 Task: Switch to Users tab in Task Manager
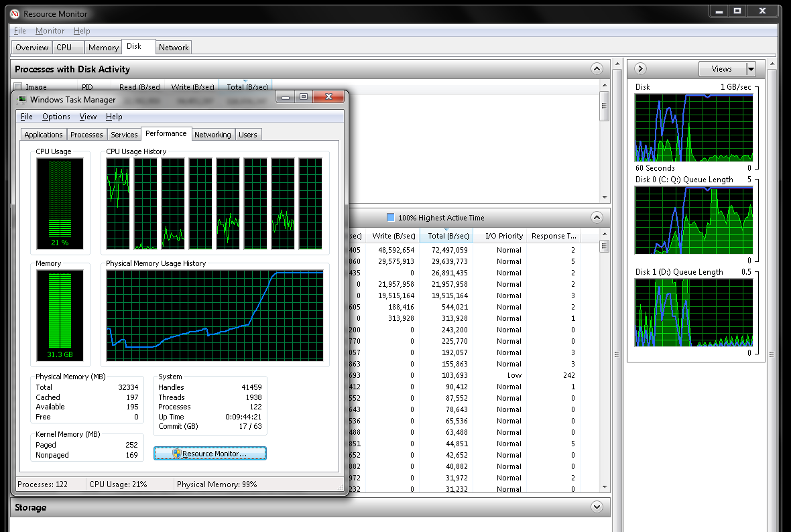click(248, 135)
